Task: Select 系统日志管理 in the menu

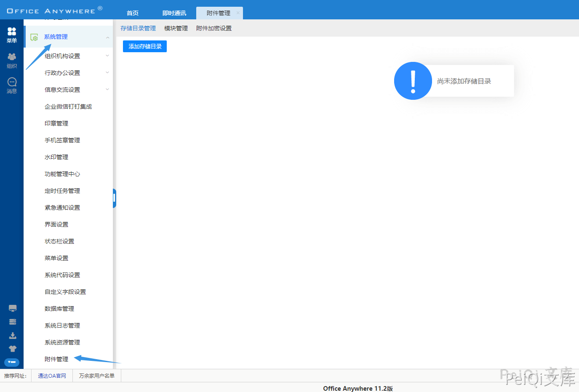Action: click(x=62, y=325)
